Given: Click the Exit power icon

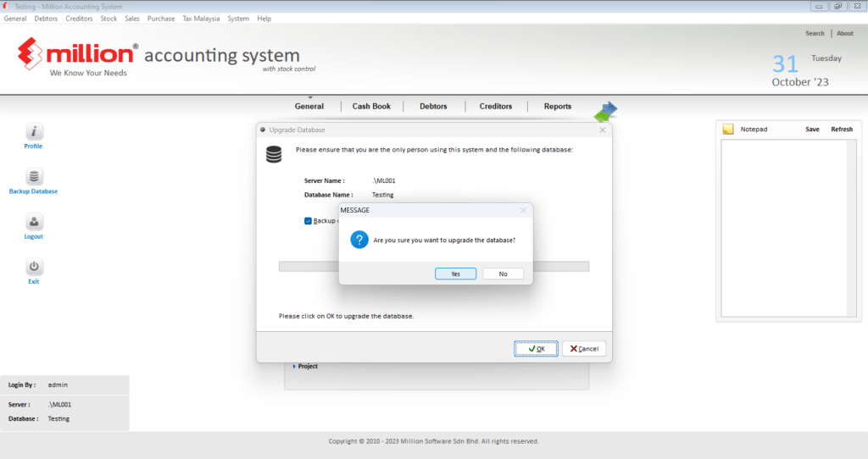Looking at the screenshot, I should point(33,268).
